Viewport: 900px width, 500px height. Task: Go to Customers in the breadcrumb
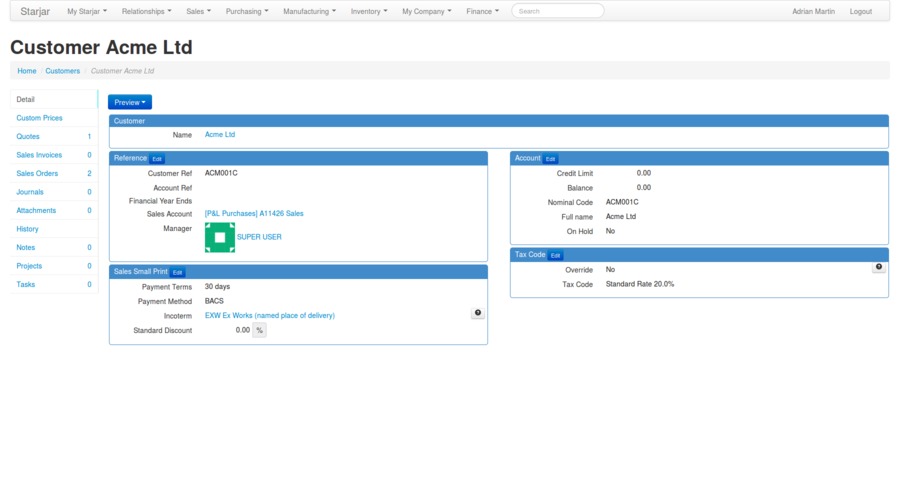point(62,71)
